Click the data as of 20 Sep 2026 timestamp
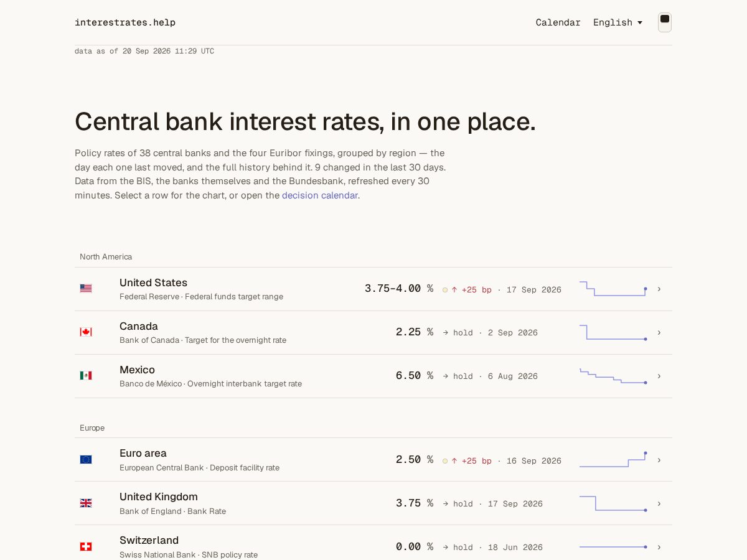The height and width of the screenshot is (560, 747). [x=144, y=52]
